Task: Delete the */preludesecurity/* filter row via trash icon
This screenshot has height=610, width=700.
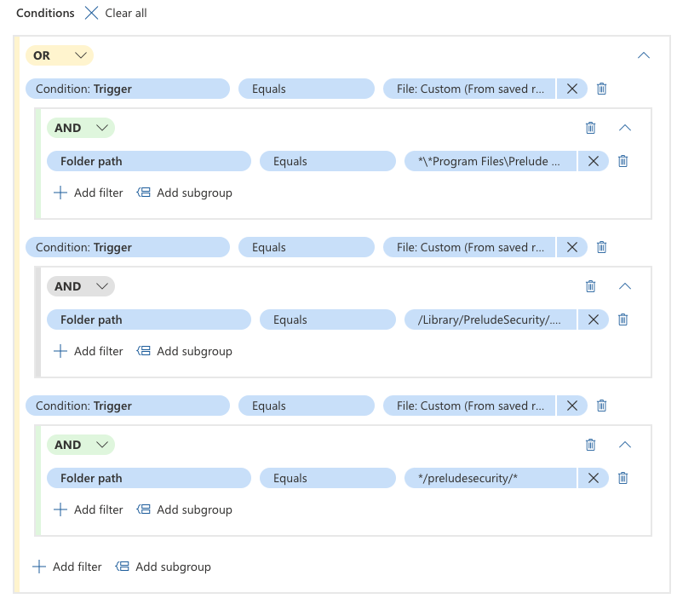Action: [623, 478]
